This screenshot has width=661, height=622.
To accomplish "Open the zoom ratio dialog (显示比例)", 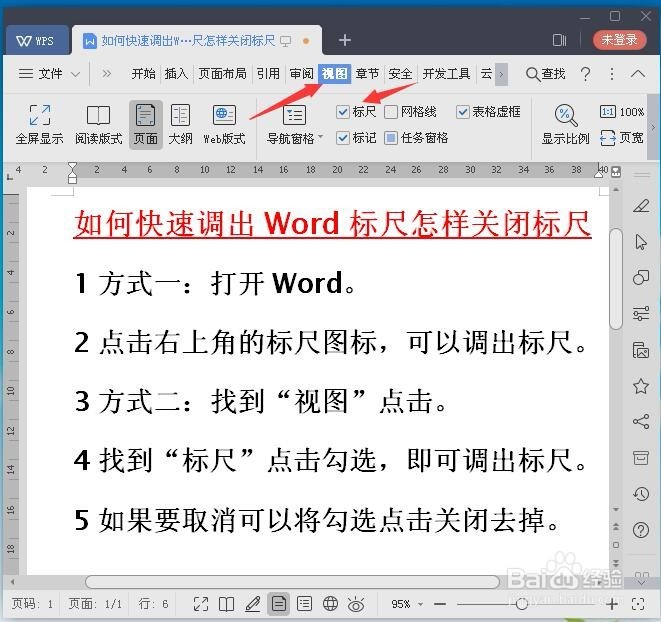I will (x=565, y=124).
